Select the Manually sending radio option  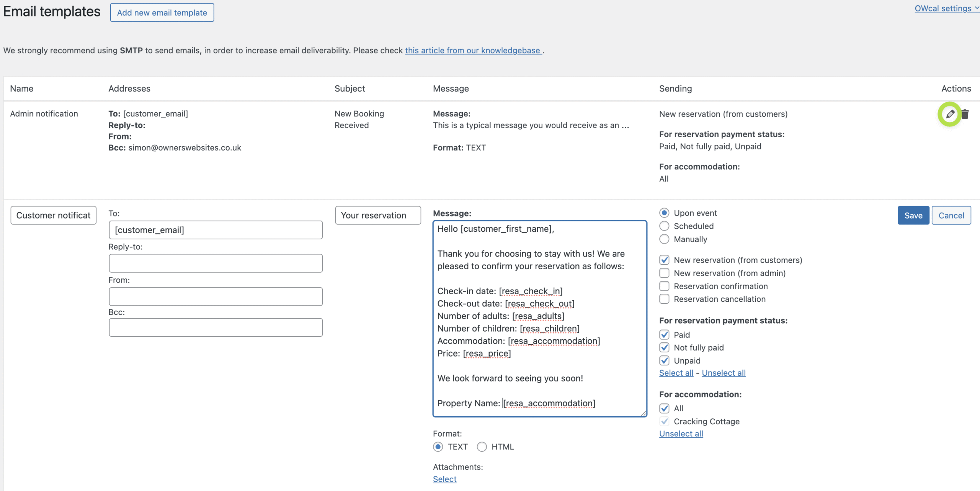coord(665,239)
